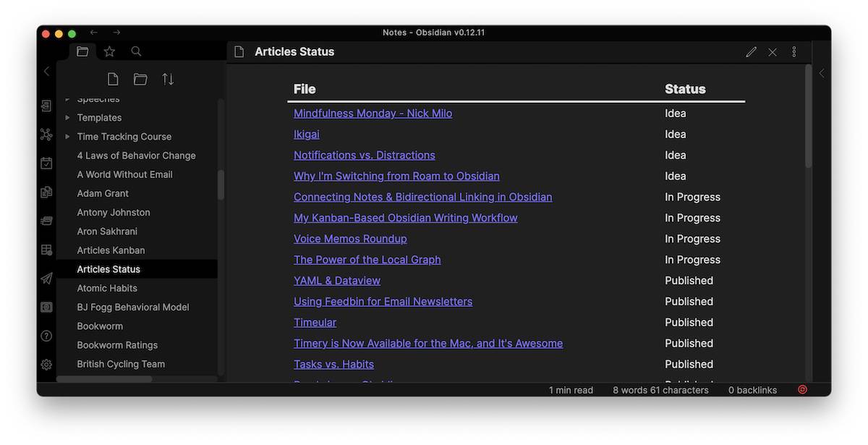Image resolution: width=868 pixels, height=445 pixels.
Task: Follow the Timeular link
Action: (315, 323)
